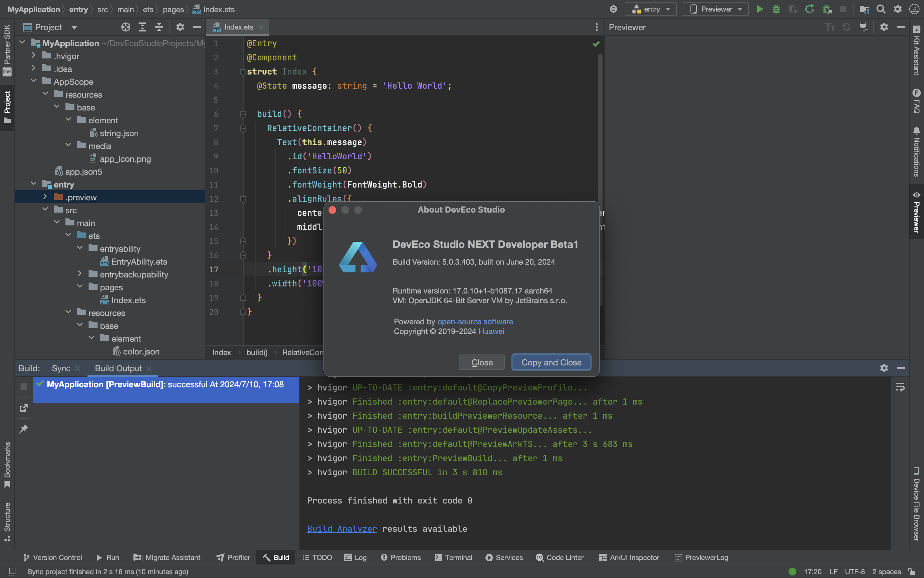
Task: Toggle Structure tool window
Action: point(7,521)
